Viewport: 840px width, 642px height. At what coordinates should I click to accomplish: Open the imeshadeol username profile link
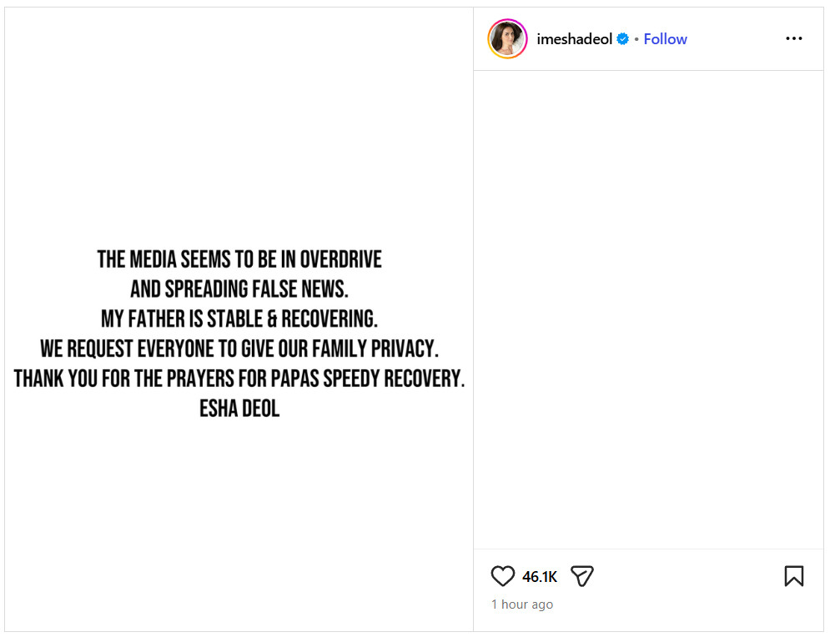pos(575,39)
